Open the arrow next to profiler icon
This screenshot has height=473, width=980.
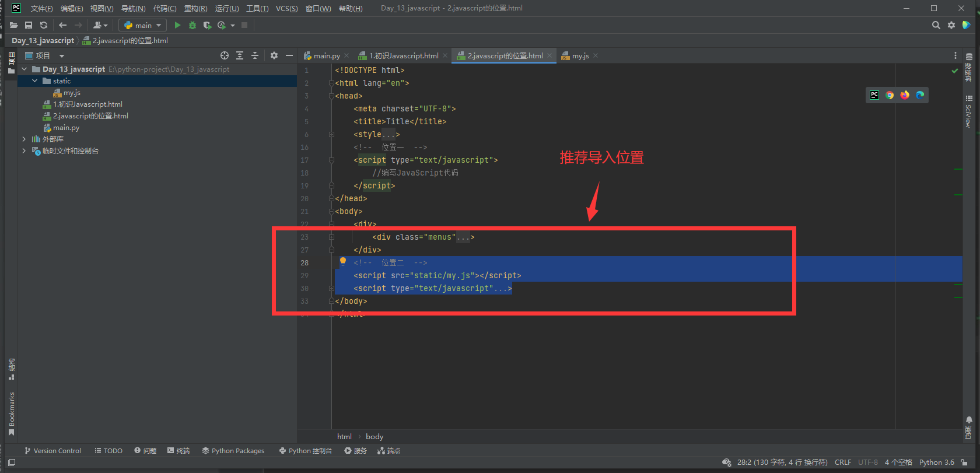click(233, 25)
